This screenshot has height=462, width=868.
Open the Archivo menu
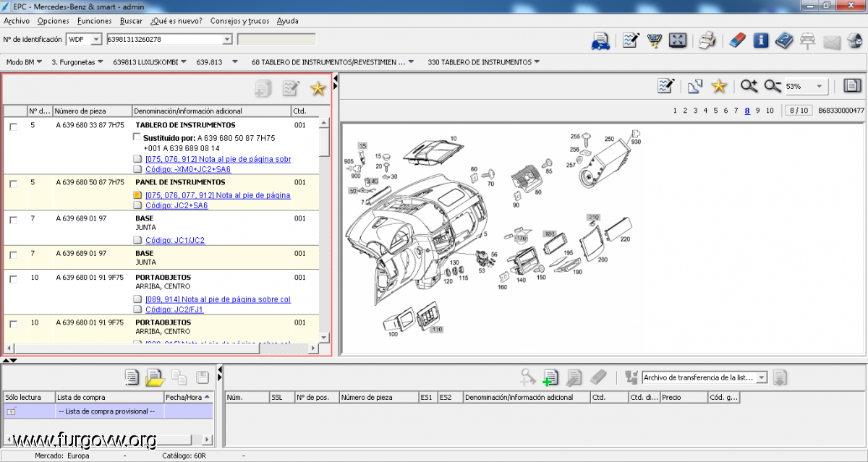click(17, 21)
